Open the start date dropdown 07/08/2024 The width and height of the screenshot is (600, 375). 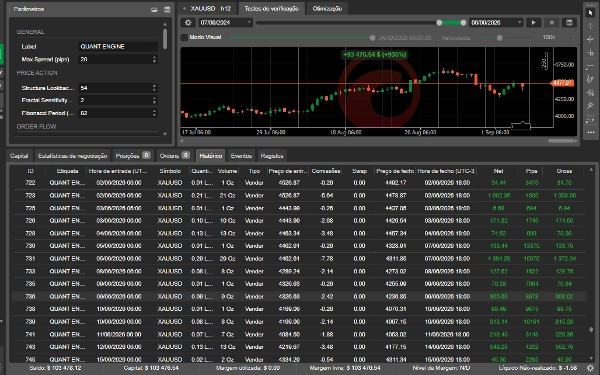225,23
